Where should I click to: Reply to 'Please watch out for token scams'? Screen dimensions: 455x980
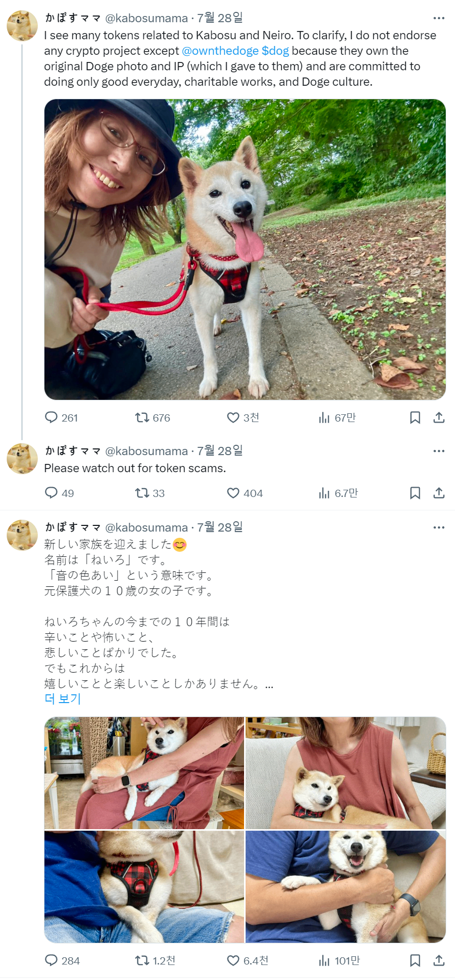59,493
